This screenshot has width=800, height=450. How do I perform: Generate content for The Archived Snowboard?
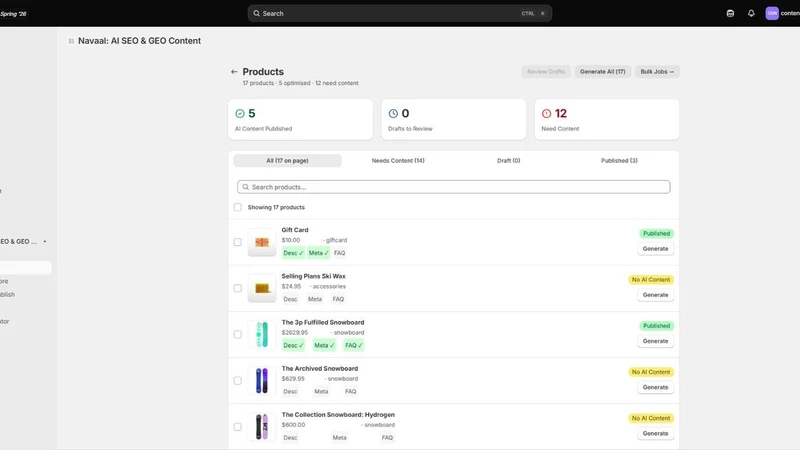(655, 387)
